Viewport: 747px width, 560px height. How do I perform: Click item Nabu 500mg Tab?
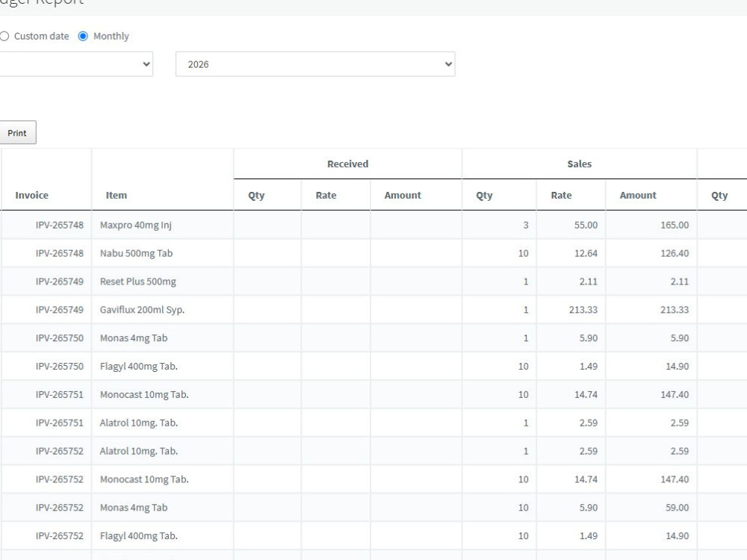click(x=136, y=253)
